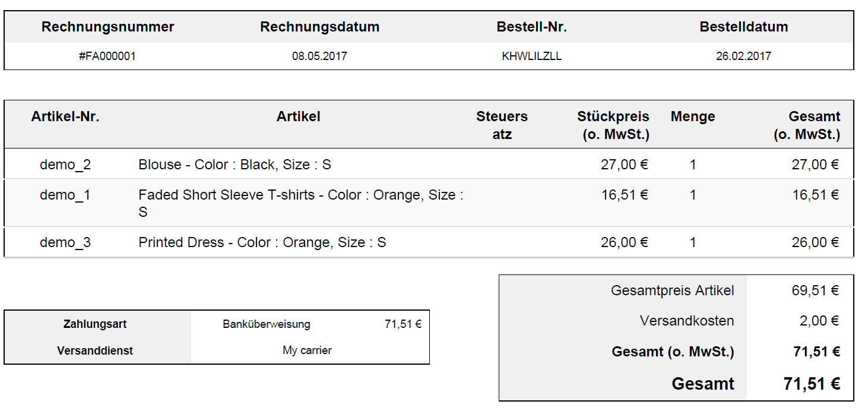Viewport: 868px width, 417px height.
Task: Click the Printed Dress item description
Action: 262,242
